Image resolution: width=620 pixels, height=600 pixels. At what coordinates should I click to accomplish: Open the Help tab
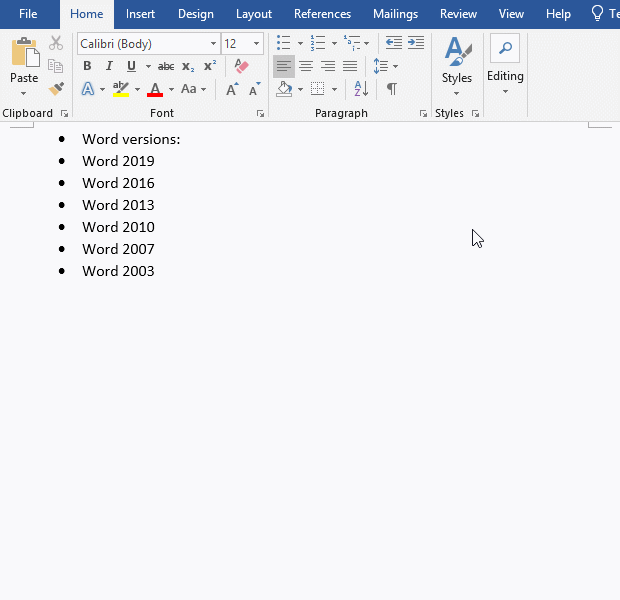coord(558,14)
